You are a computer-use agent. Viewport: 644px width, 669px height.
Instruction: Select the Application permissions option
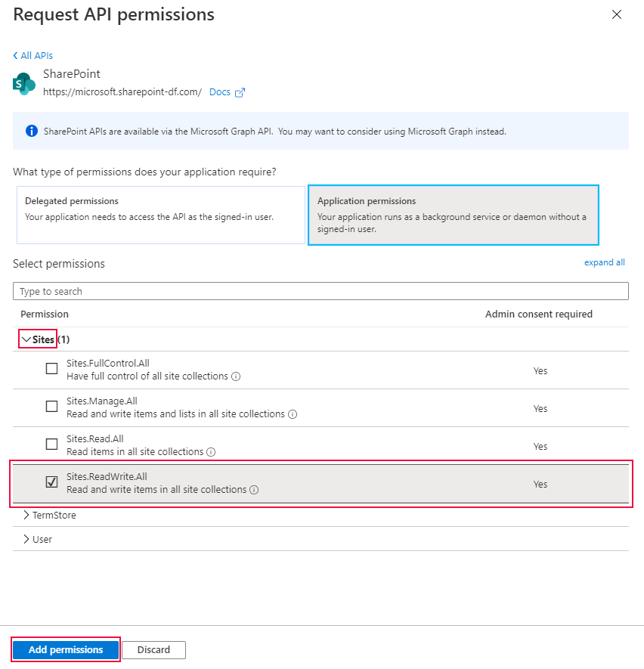(x=453, y=215)
